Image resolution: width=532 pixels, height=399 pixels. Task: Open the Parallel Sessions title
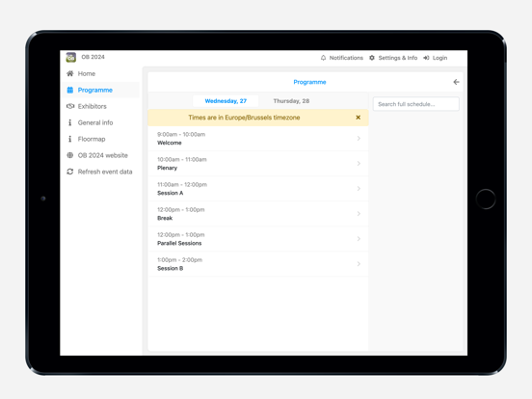(179, 243)
